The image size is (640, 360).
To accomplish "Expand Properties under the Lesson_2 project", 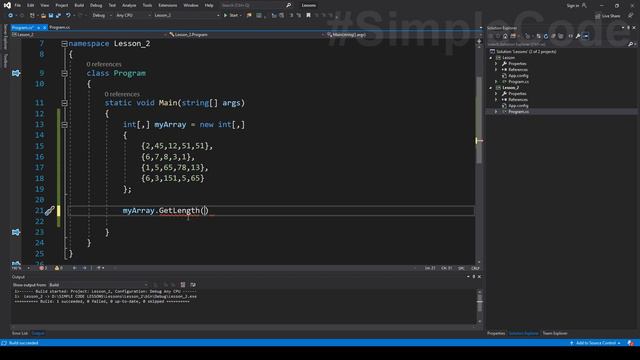I will coord(496,93).
